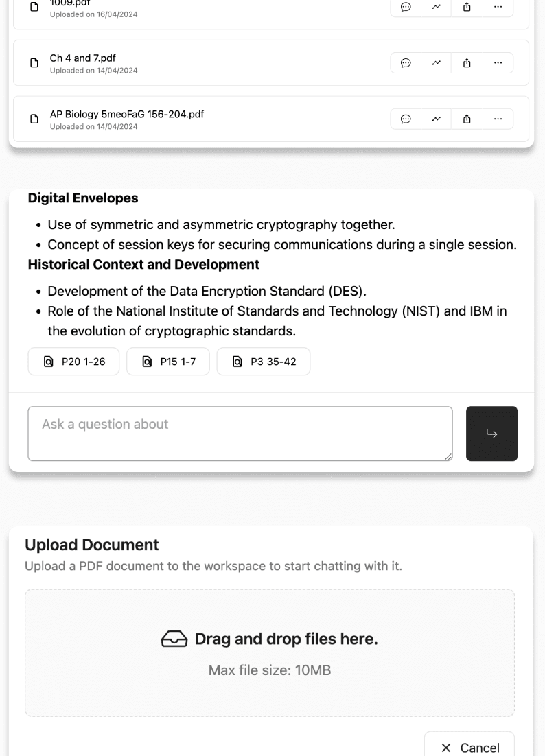Send the question with the arrow button
Screen dimensions: 545x756
point(491,434)
